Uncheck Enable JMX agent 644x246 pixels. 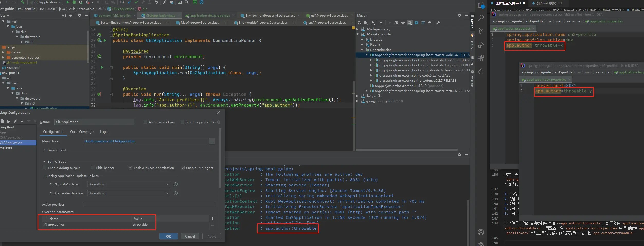[183, 168]
